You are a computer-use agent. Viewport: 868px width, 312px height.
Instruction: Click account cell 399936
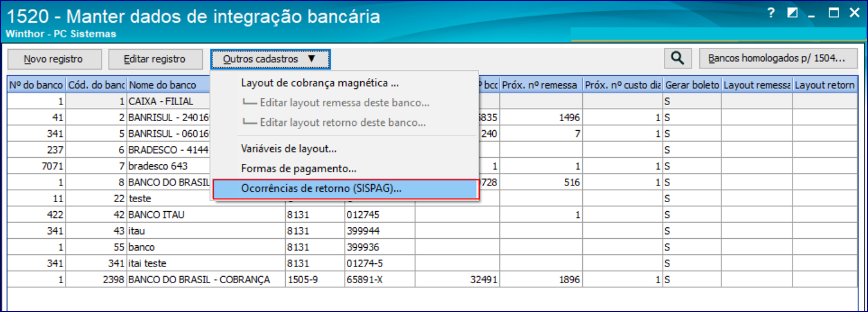tap(379, 247)
